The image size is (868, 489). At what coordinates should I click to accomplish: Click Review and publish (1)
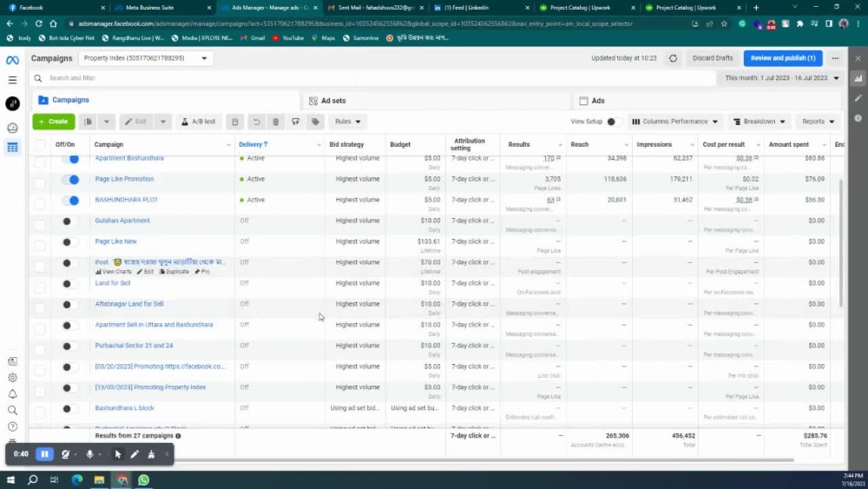[x=783, y=58]
